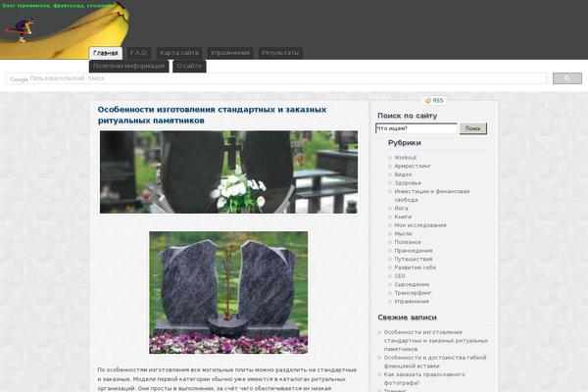Open the Мысли category
The image size is (588, 392).
click(x=403, y=233)
